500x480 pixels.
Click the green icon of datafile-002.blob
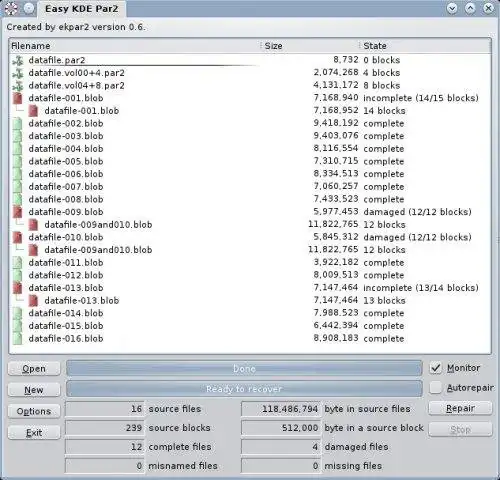point(18,124)
